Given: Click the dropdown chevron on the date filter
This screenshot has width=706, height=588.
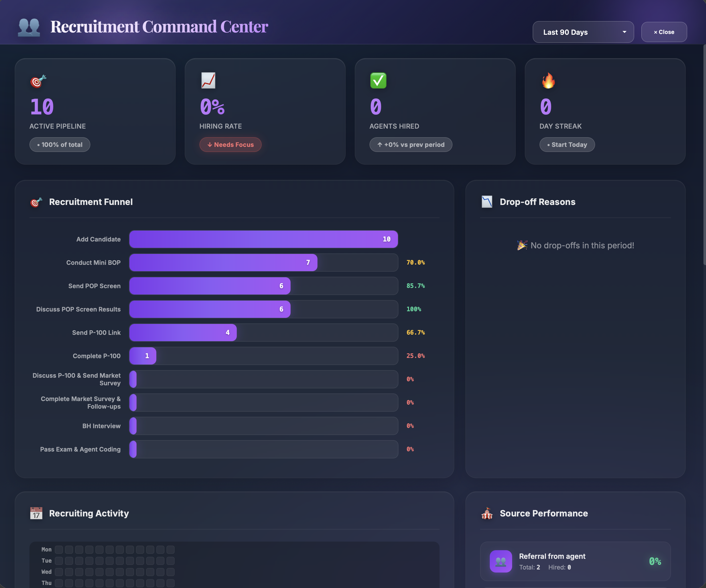Looking at the screenshot, I should click(624, 32).
